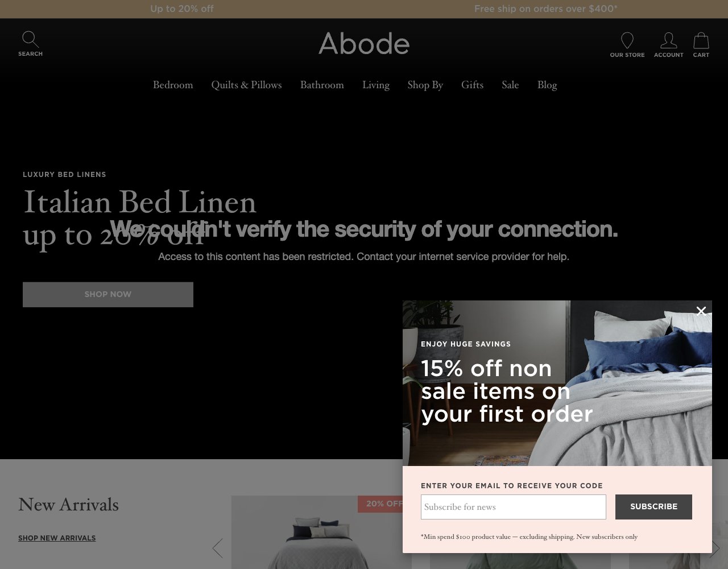
Task: Open the Bedroom menu
Action: [x=173, y=85]
